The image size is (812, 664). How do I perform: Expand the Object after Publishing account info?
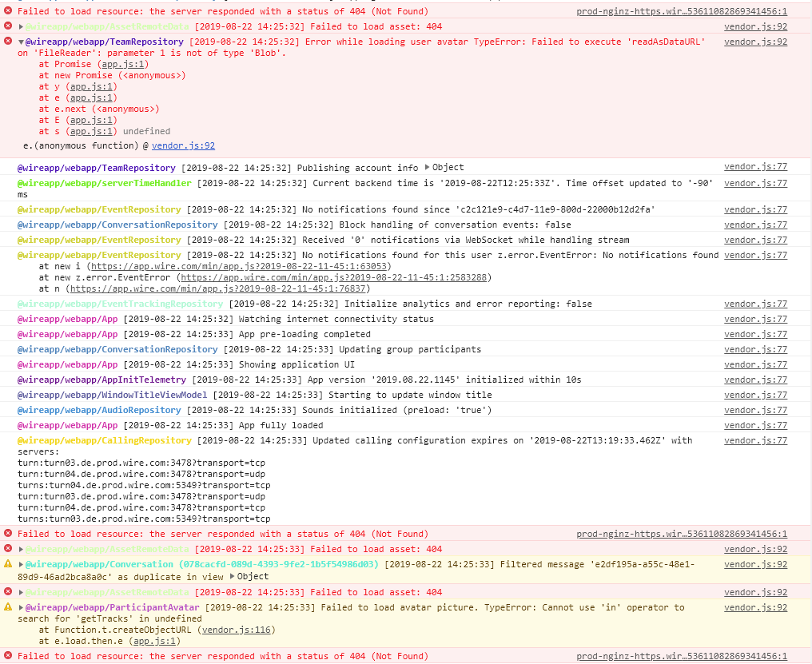tap(428, 167)
